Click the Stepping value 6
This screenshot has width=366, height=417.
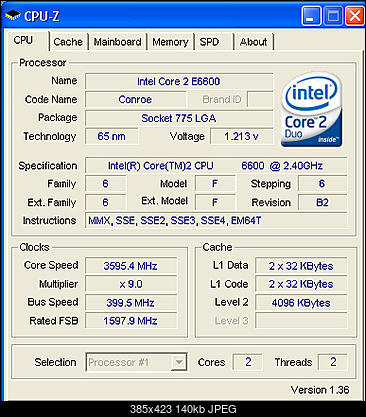pyautogui.click(x=322, y=184)
